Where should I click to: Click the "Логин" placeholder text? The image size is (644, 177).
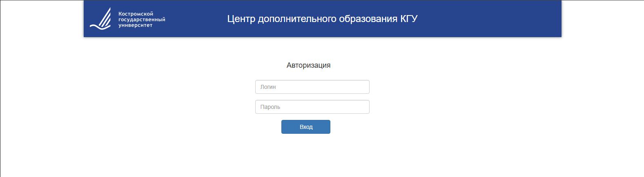(x=268, y=87)
